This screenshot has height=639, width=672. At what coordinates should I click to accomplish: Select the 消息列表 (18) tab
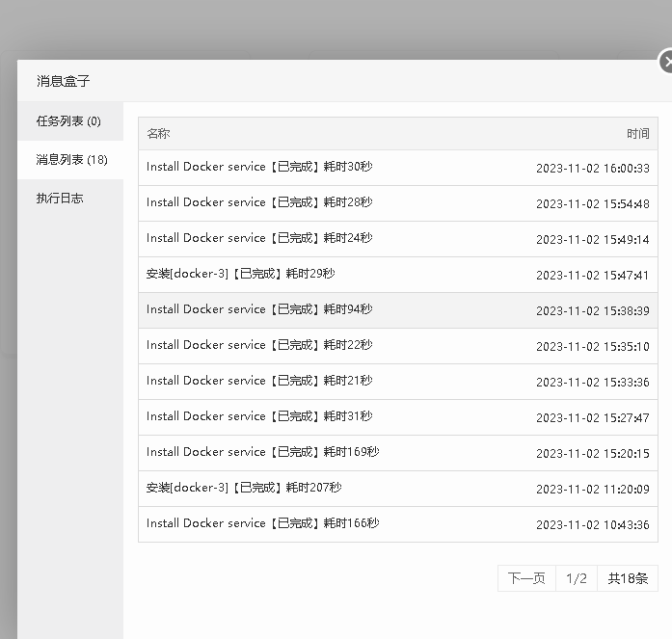[x=70, y=160]
